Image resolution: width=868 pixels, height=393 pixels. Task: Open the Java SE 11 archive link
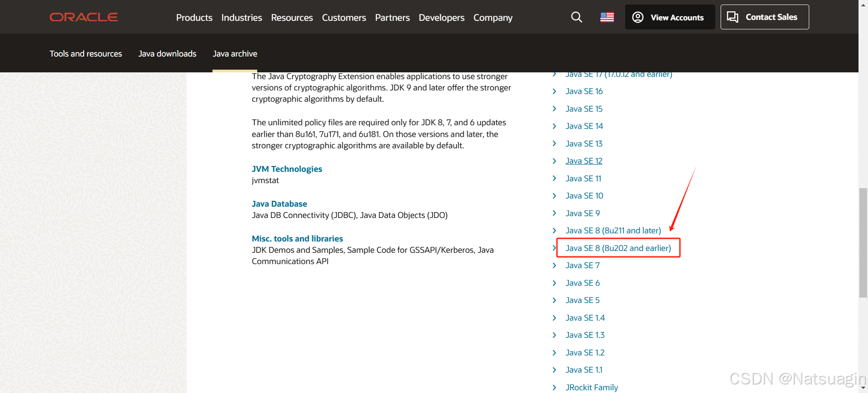pyautogui.click(x=584, y=179)
